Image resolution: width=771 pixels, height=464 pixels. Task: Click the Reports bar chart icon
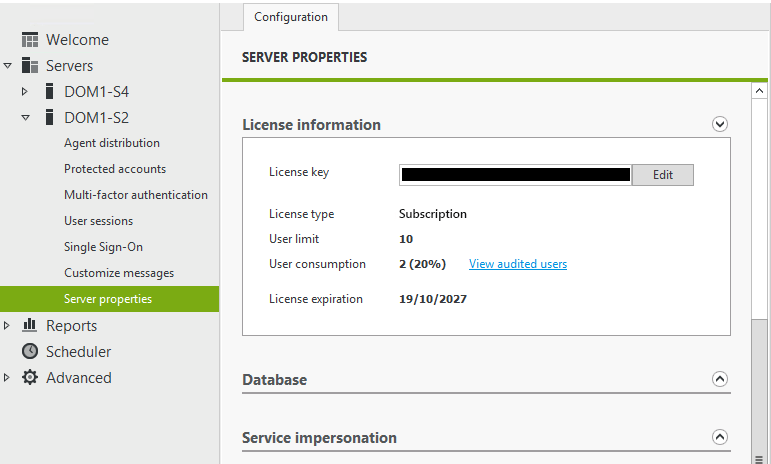30,325
